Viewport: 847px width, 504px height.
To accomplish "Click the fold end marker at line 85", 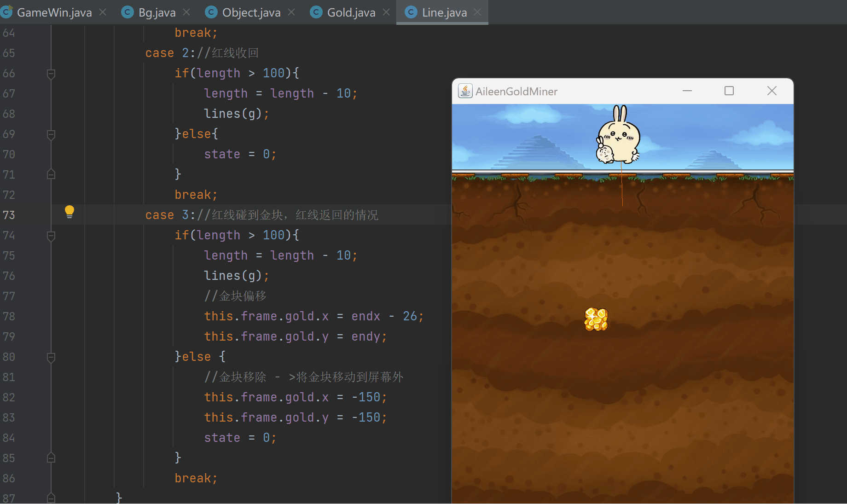I will (x=51, y=458).
